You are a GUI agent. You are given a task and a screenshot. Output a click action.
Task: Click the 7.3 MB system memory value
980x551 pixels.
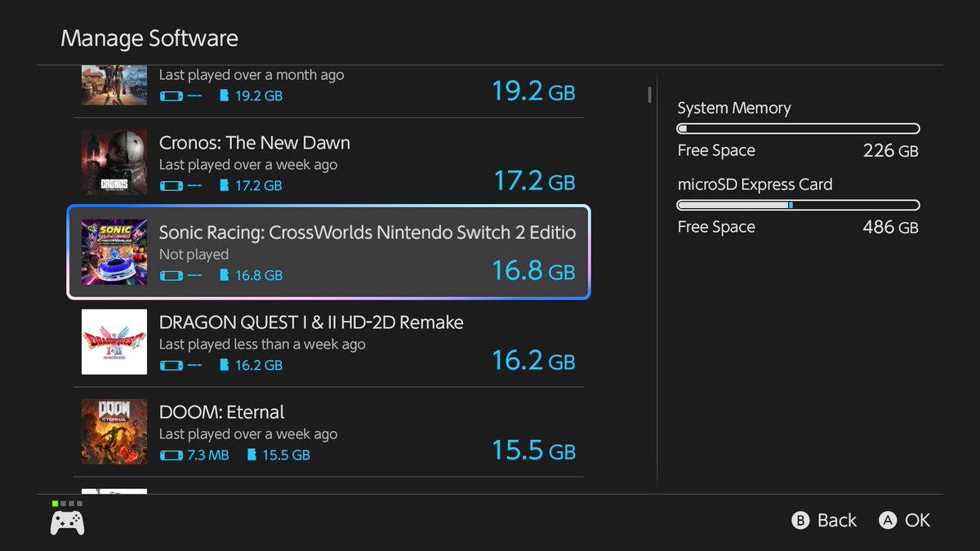click(207, 455)
